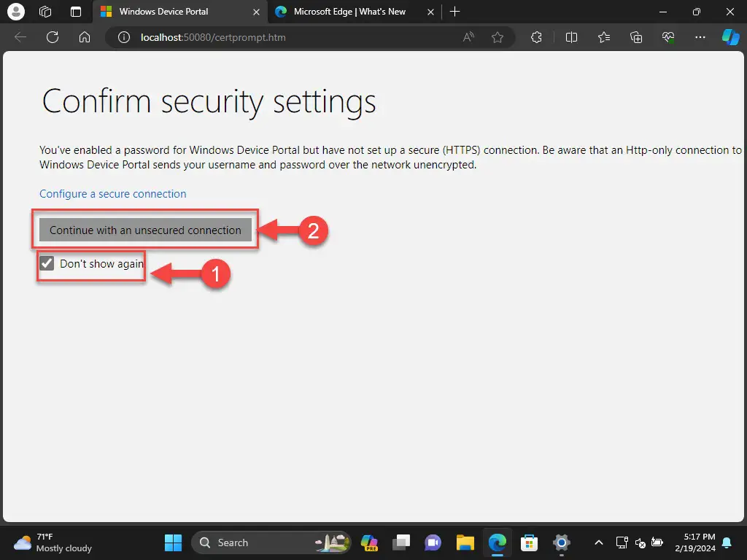
Task: Open Settings gear app on taskbar
Action: coord(561,542)
